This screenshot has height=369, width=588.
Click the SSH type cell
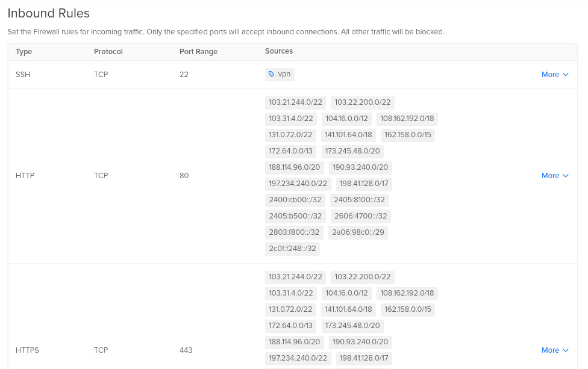click(x=23, y=75)
